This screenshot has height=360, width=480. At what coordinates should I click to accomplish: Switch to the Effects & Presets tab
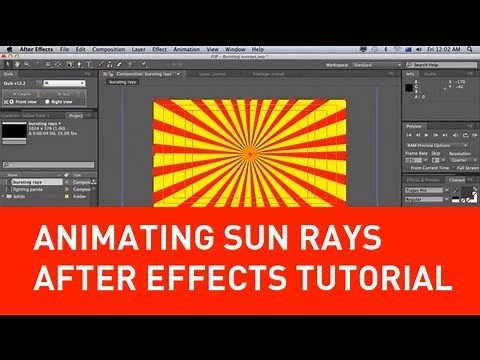coord(423,180)
